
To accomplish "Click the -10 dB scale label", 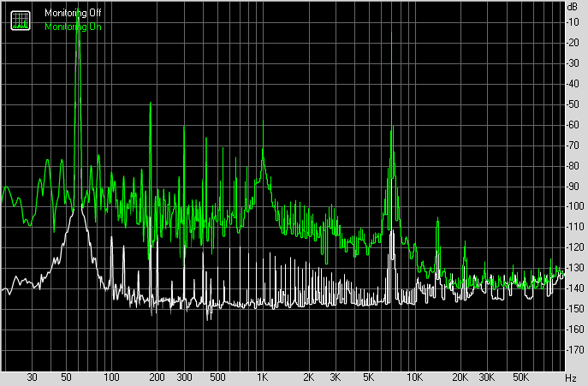I will click(573, 22).
